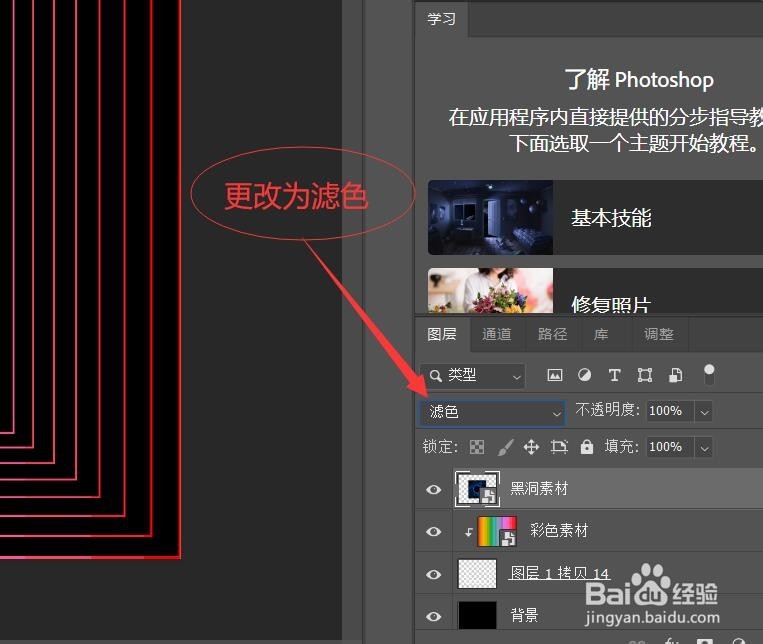Filter layers by adjustment layer icon
763x644 pixels.
[x=584, y=375]
